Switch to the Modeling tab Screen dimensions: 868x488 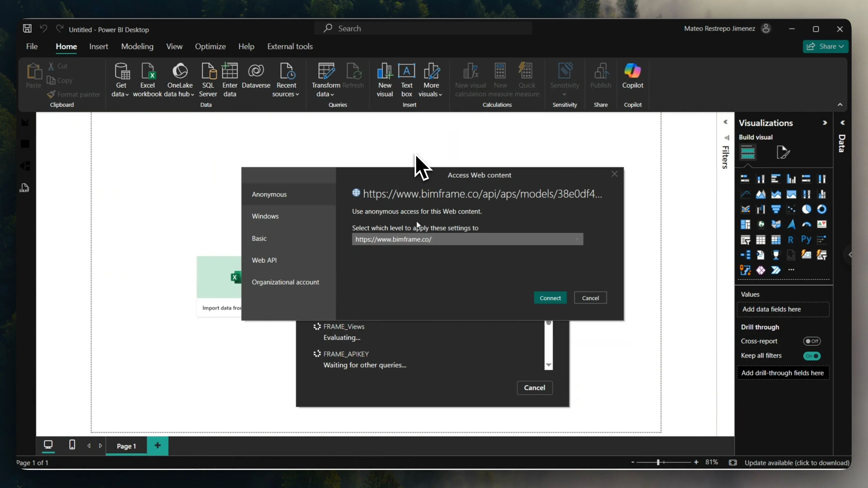137,47
